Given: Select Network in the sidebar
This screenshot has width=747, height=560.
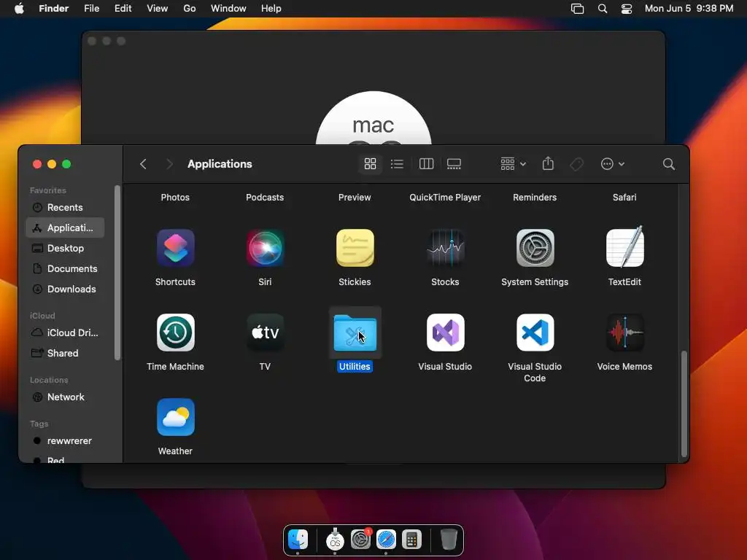Looking at the screenshot, I should tap(65, 397).
